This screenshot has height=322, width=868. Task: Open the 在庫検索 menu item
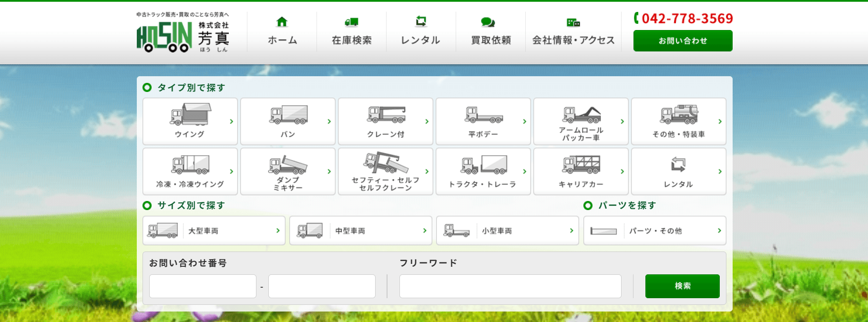352,32
